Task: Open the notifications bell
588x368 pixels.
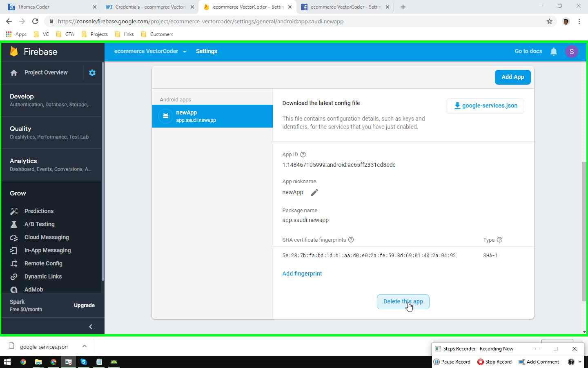Action: (554, 52)
